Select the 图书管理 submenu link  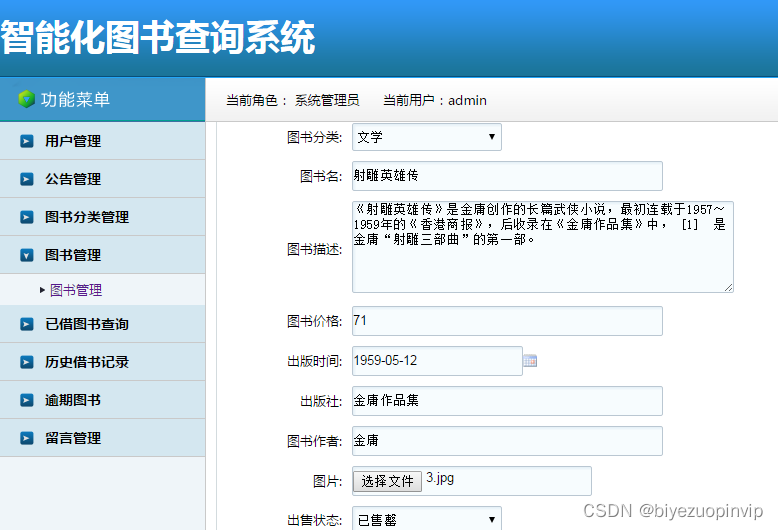click(x=76, y=290)
